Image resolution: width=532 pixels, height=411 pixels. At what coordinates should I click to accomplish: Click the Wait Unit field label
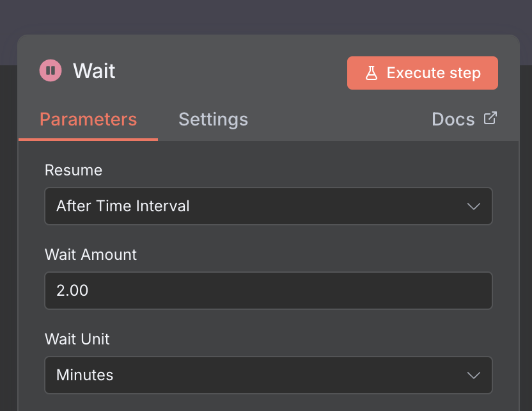click(x=77, y=339)
